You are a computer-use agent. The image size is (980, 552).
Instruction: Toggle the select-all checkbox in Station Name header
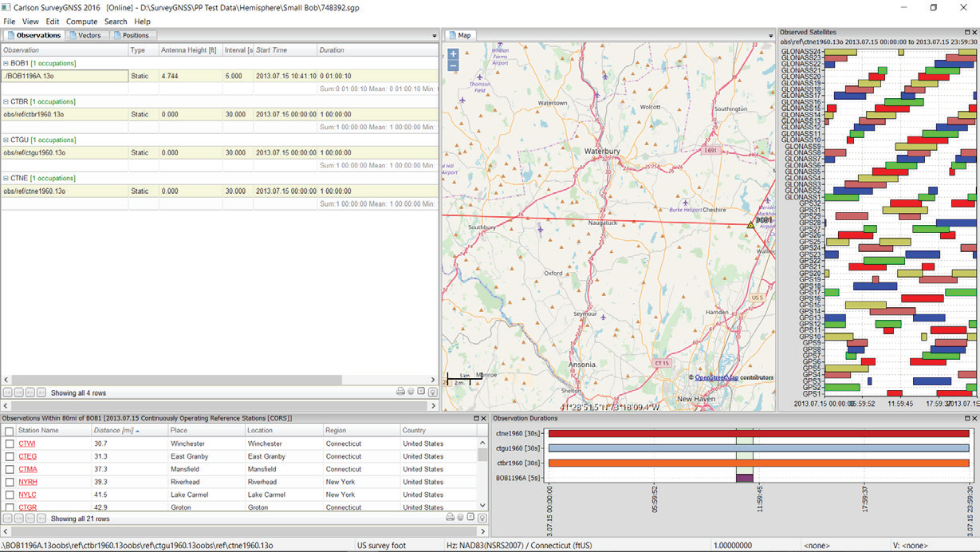click(x=9, y=431)
